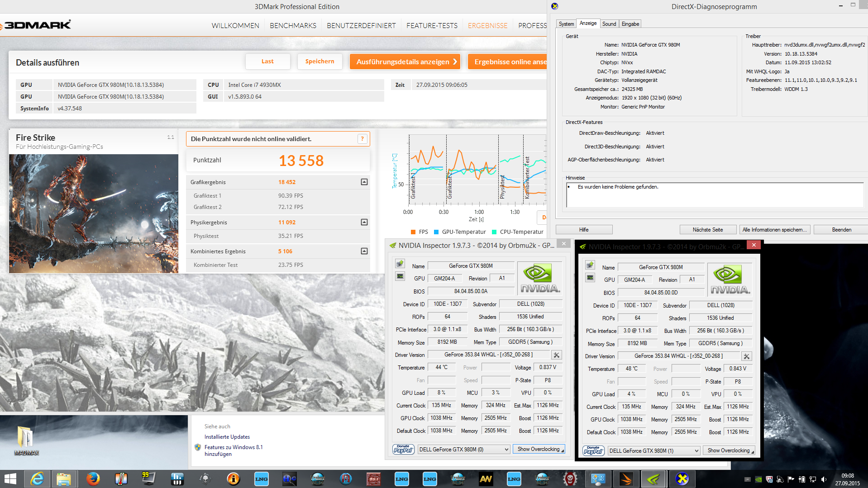Click BIOS field 84.04.85.00.0A in left Inspector
This screenshot has height=488, width=868.
pos(471,291)
